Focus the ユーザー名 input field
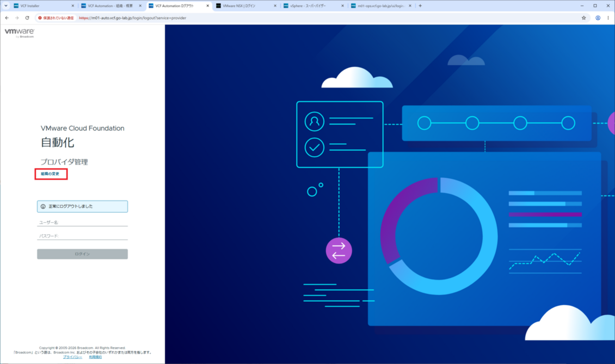 pyautogui.click(x=82, y=222)
